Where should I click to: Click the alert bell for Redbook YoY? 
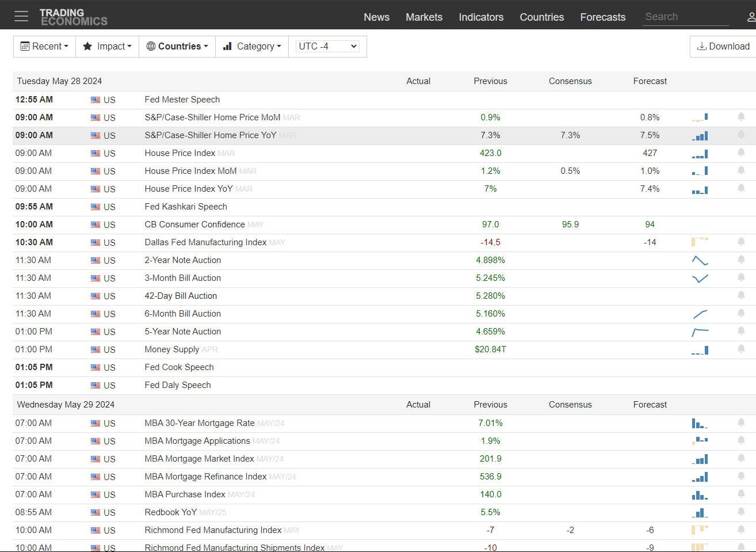(741, 512)
